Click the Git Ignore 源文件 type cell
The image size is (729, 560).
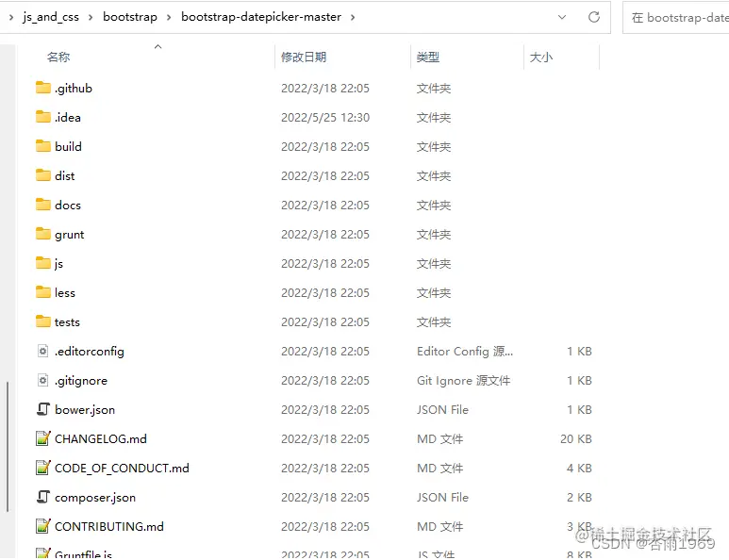(x=464, y=381)
